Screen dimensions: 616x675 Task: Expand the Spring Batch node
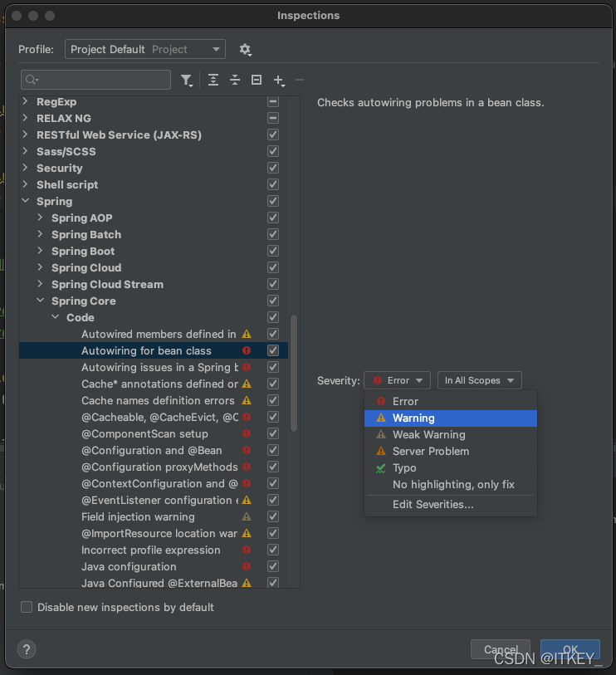click(x=40, y=234)
